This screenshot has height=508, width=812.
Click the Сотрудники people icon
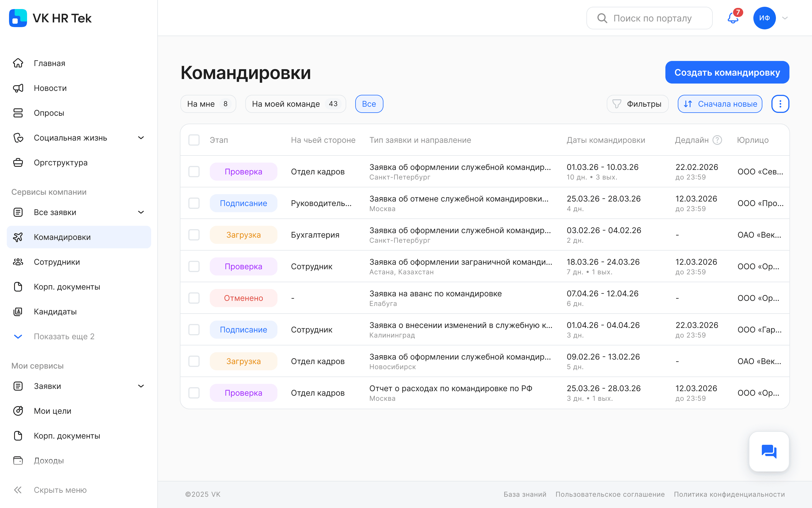pos(18,262)
